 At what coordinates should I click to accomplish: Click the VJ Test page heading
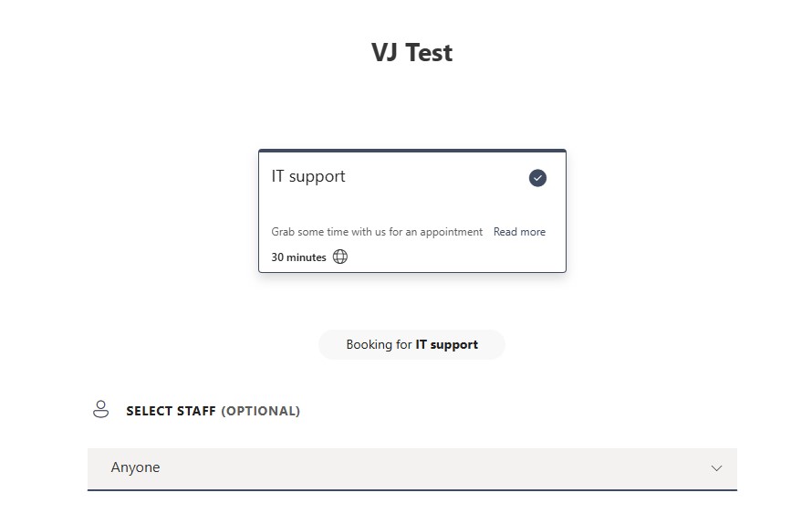(412, 52)
